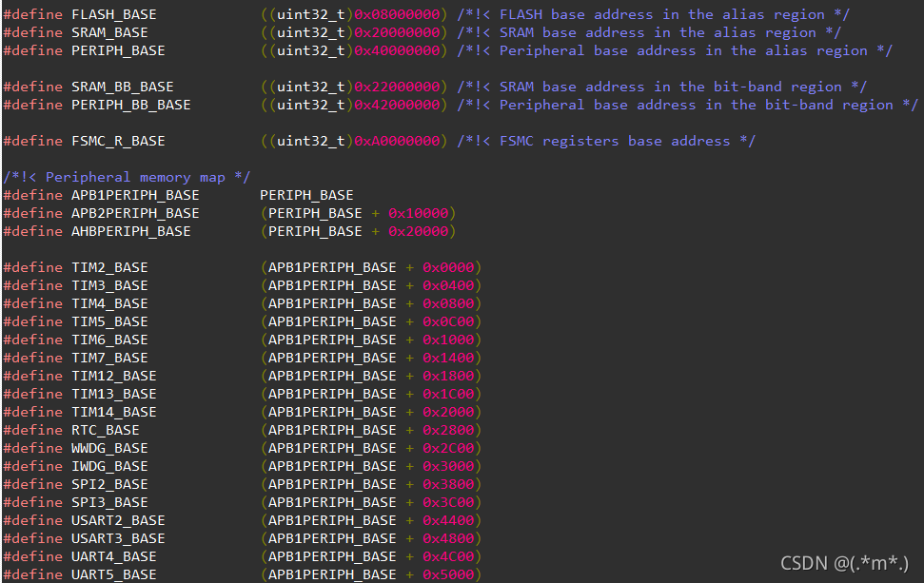Click hex value 0x40000000

397,51
